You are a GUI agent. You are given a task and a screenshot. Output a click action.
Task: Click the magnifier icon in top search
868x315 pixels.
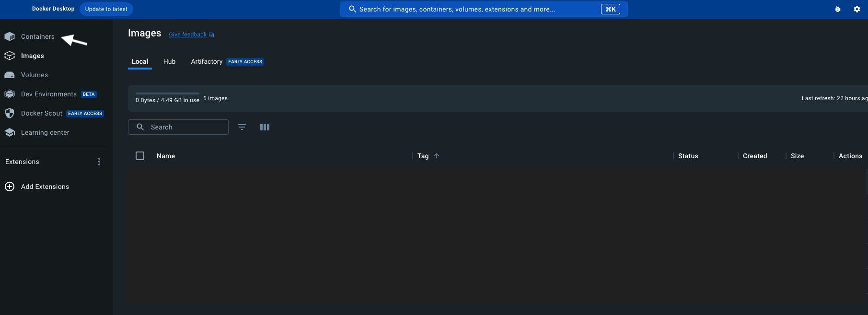[352, 9]
